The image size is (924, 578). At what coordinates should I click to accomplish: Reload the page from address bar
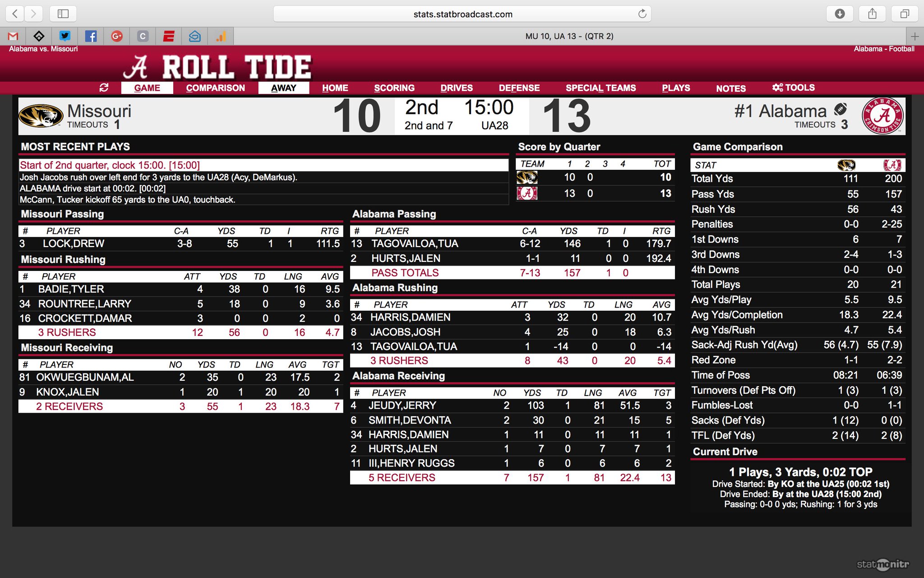click(642, 14)
